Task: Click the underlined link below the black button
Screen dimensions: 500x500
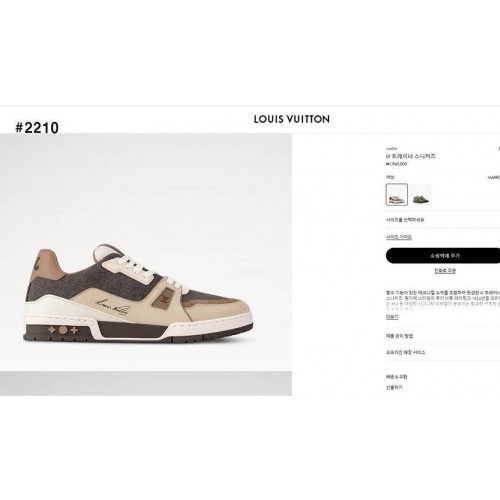Action: (445, 271)
